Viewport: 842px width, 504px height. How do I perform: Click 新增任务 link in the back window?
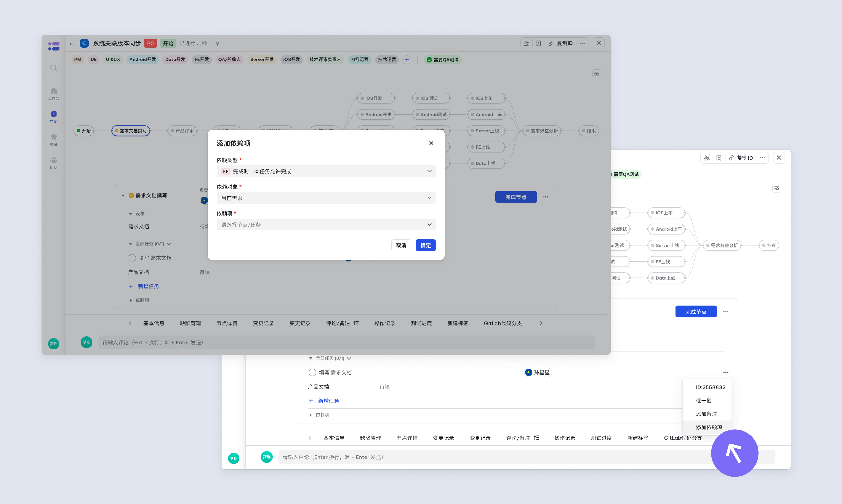(324, 401)
